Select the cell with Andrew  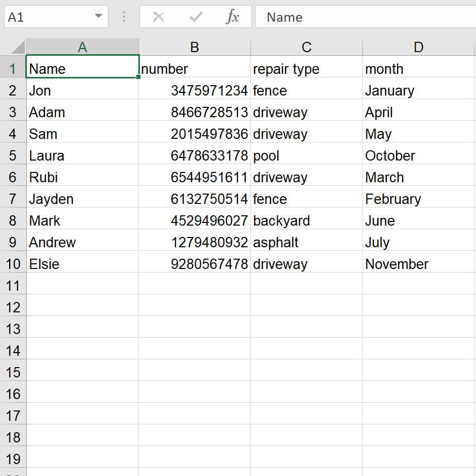pyautogui.click(x=83, y=240)
